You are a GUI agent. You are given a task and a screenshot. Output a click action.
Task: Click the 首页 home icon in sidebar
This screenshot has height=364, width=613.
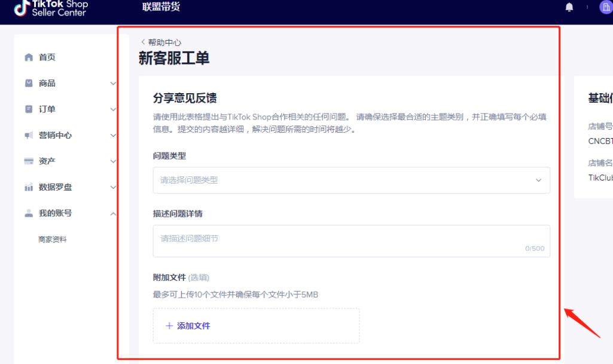coord(29,57)
